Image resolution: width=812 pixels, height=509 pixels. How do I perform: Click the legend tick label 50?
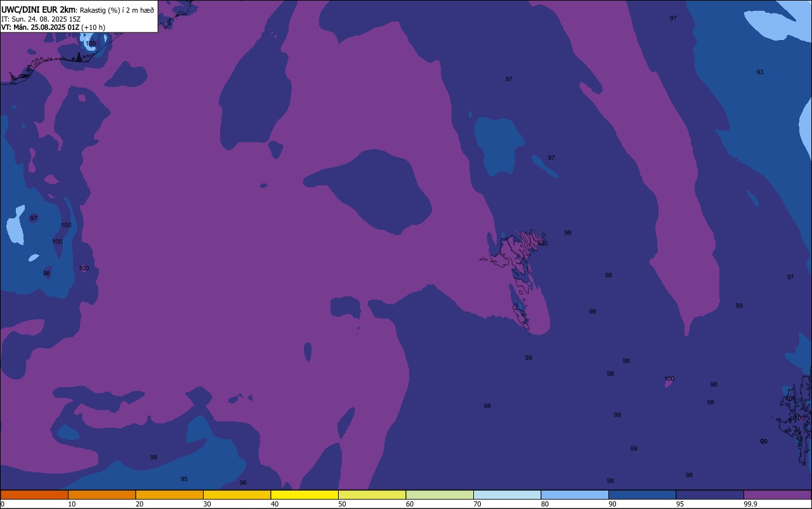(x=342, y=504)
